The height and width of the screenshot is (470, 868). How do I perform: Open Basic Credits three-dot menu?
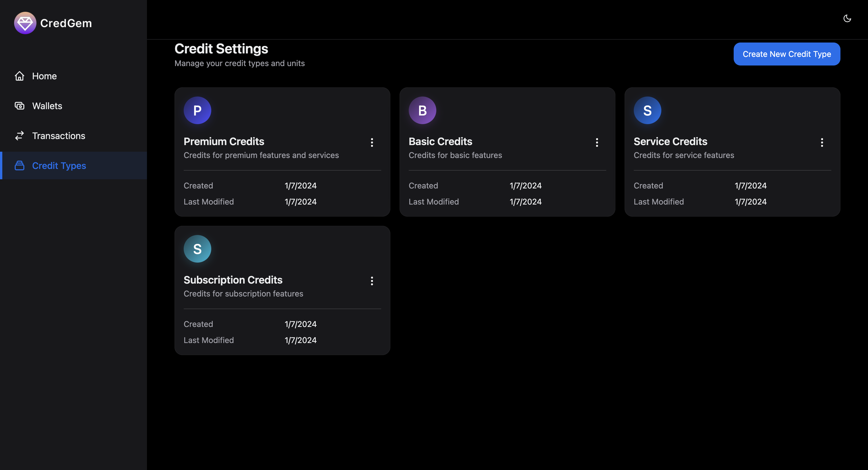597,142
